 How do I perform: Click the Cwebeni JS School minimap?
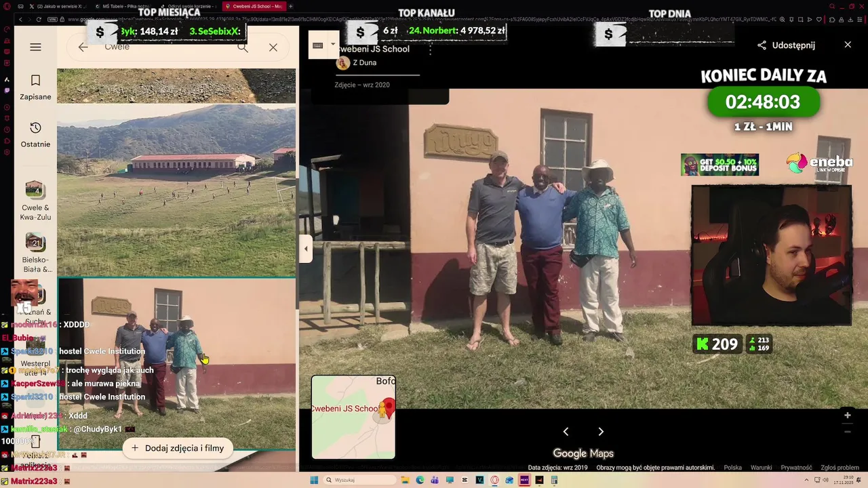[x=353, y=417]
